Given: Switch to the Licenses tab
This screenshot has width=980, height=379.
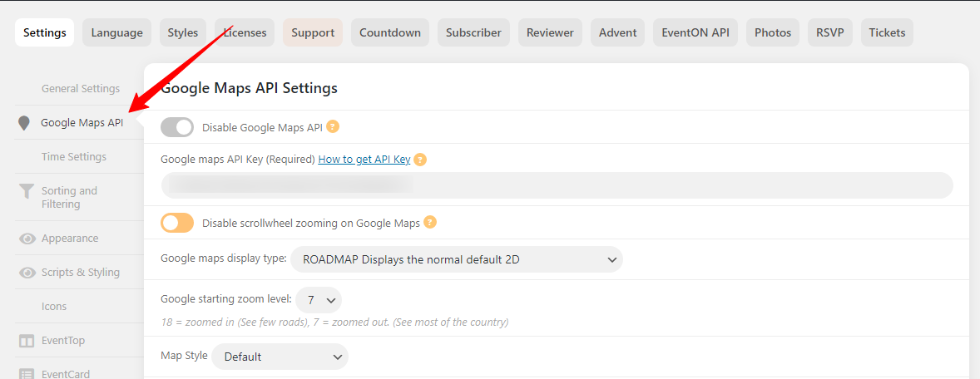Looking at the screenshot, I should click(245, 32).
